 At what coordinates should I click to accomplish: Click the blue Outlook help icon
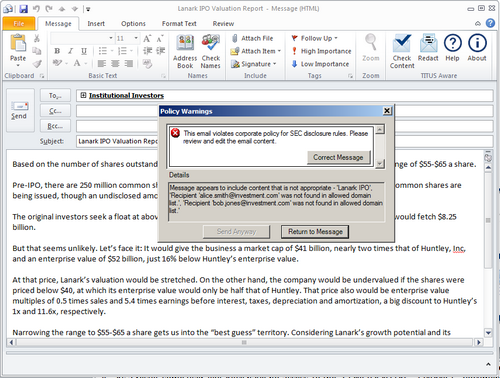coord(490,23)
